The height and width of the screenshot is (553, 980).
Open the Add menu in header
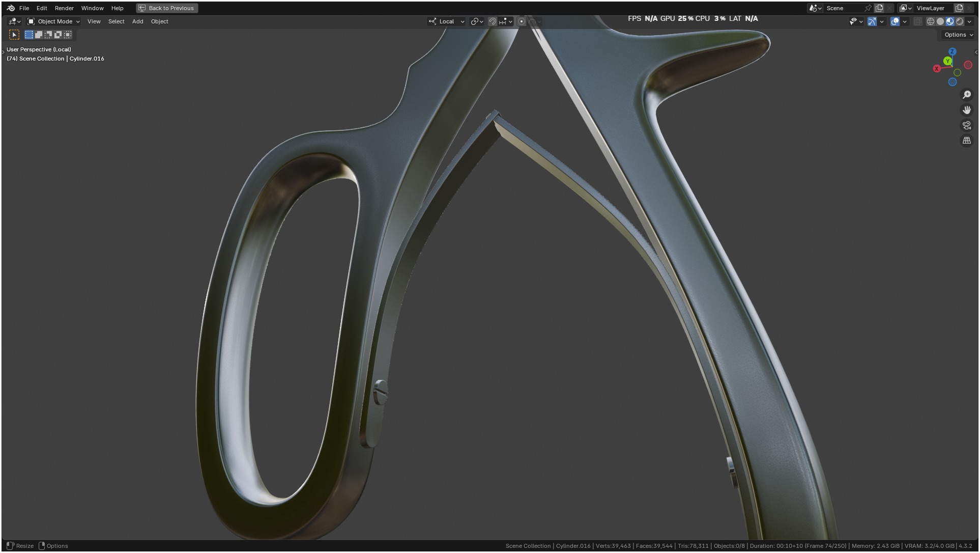pos(137,21)
